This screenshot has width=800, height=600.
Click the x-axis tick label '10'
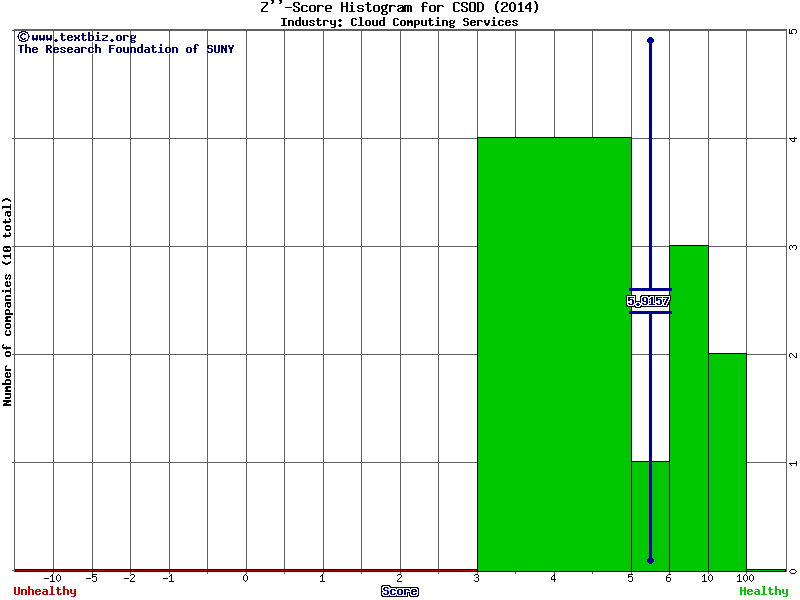click(x=707, y=578)
